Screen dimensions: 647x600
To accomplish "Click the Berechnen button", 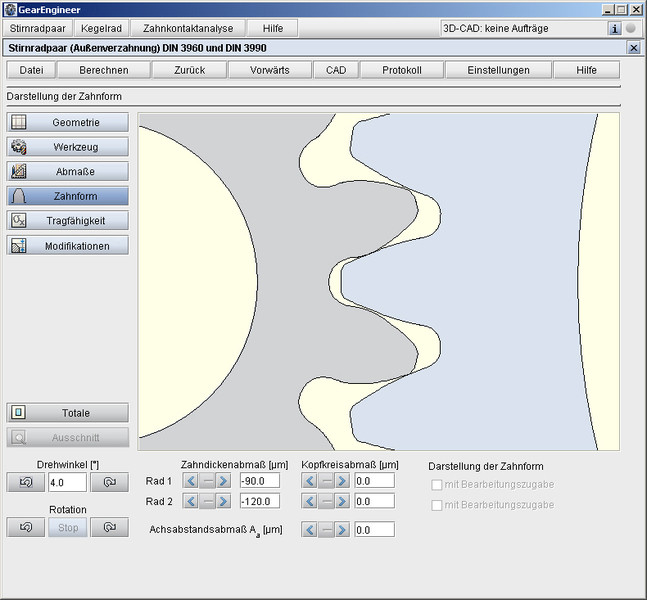I will click(x=103, y=70).
